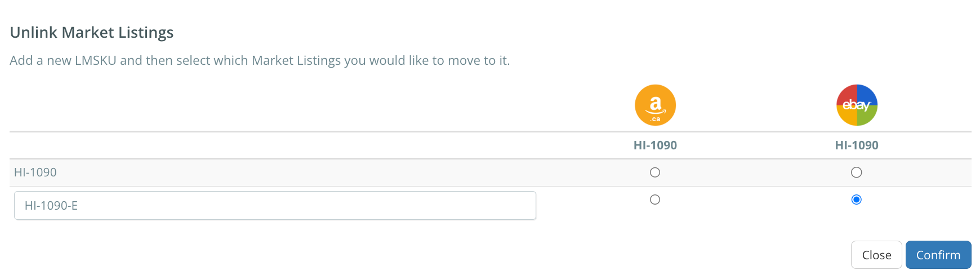980x279 pixels.
Task: Click the HI-1090 header under Amazon
Action: pyautogui.click(x=655, y=145)
